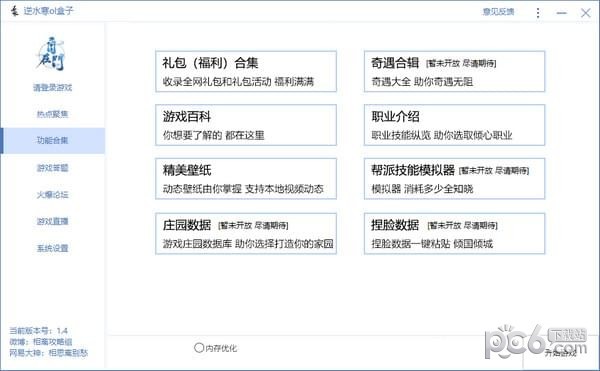This screenshot has height=371, width=600.
Task: Click the 捏脸数据 card
Action: pos(454,234)
